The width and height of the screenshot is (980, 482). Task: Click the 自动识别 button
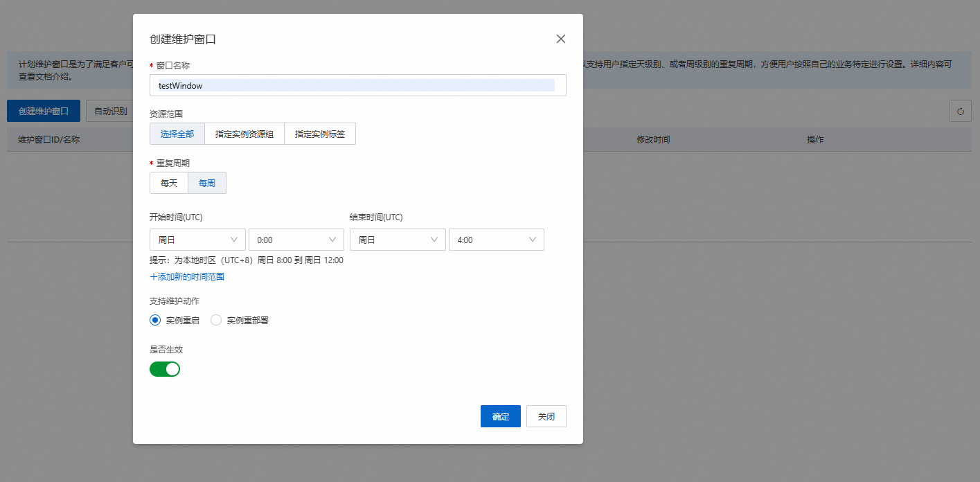tap(110, 111)
